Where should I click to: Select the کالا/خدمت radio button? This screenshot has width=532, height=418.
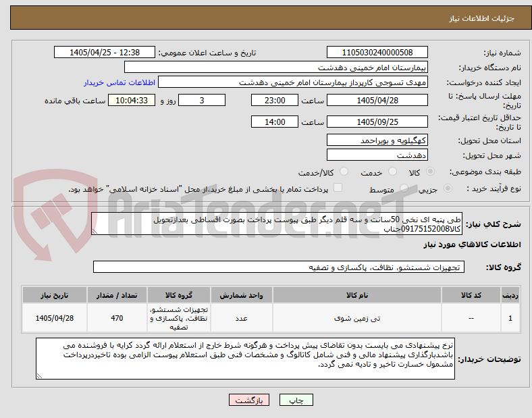pos(344,172)
